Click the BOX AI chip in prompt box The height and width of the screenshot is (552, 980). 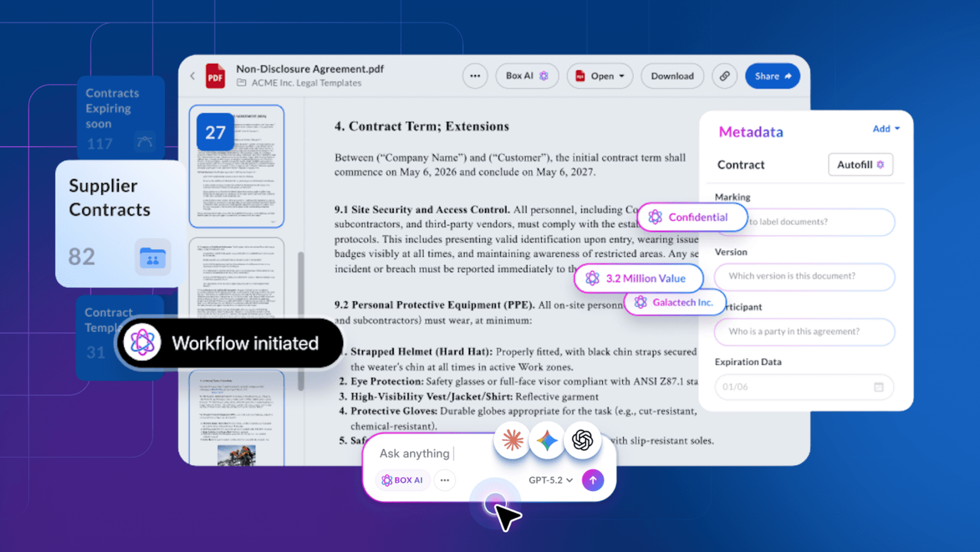[402, 480]
